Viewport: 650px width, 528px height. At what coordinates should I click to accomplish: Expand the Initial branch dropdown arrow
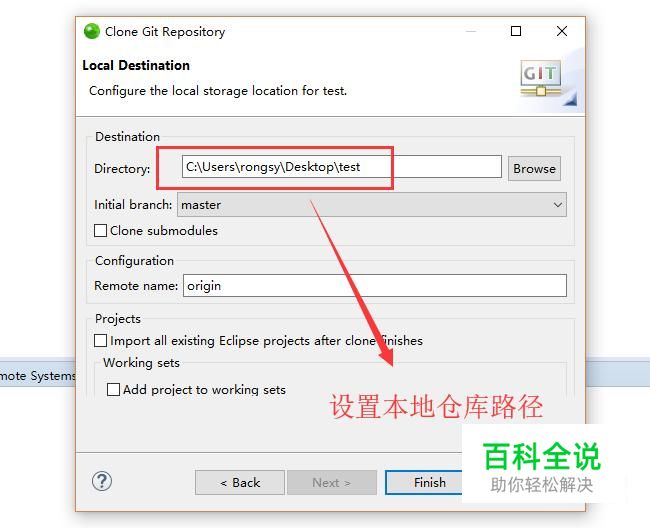558,205
